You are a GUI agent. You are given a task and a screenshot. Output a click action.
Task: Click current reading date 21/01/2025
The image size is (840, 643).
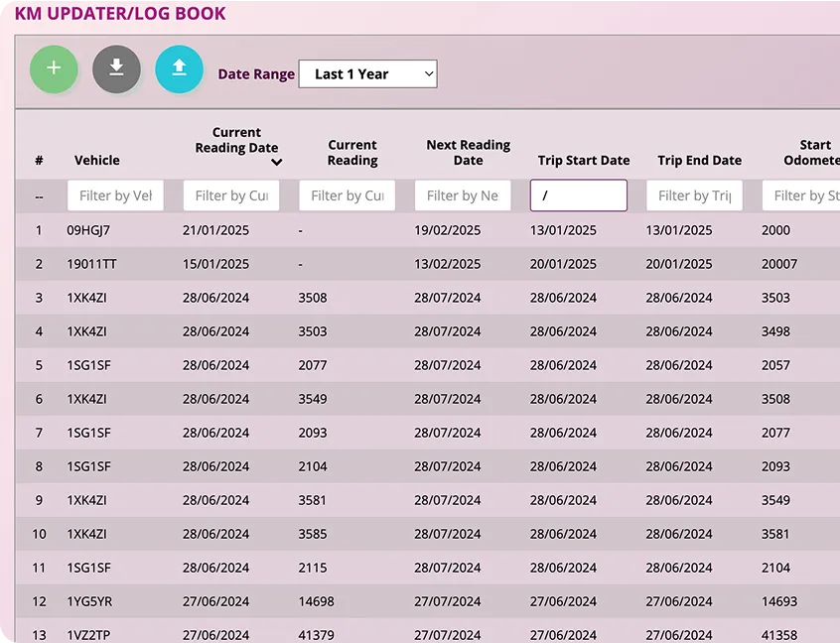215,230
